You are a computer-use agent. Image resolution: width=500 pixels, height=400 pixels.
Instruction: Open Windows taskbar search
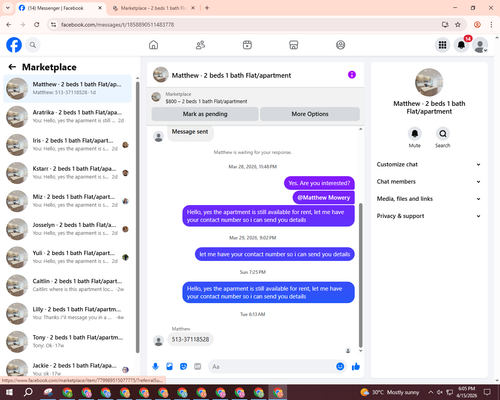coord(28,392)
